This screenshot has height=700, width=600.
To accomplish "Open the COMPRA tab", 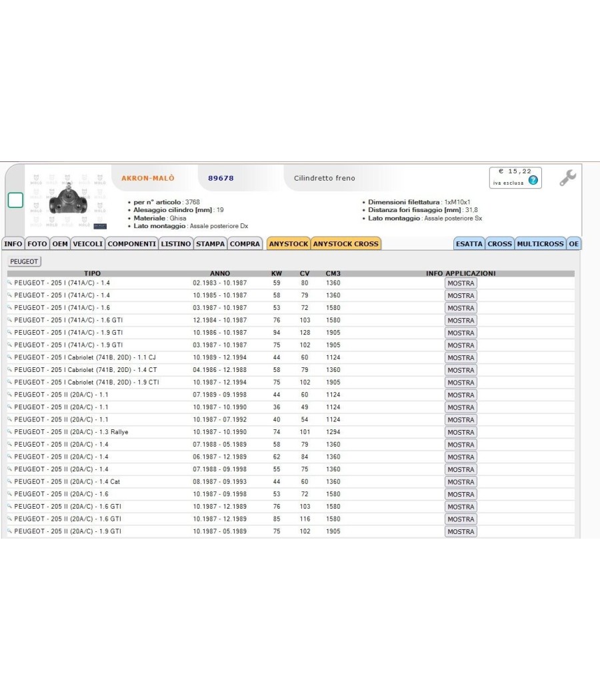I will pos(245,244).
